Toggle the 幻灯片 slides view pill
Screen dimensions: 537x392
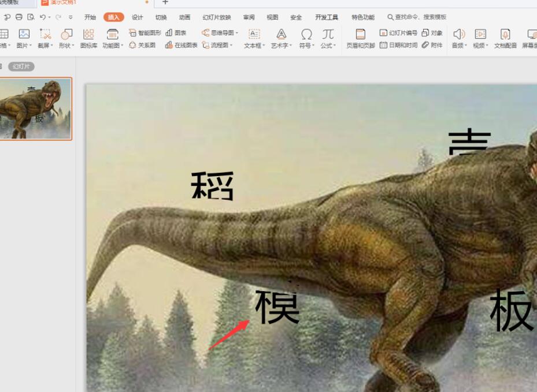[x=21, y=66]
